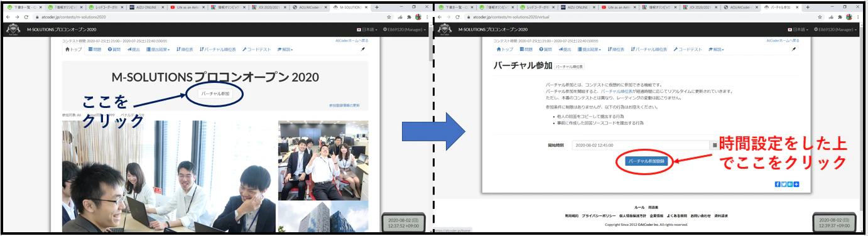The height and width of the screenshot is (236, 868).
Task: Click the pin icon in right window nav
Action: click(793, 49)
